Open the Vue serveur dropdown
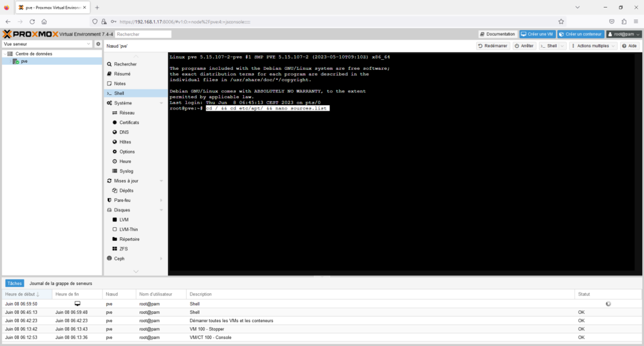The width and height of the screenshot is (644, 346). tap(47, 44)
